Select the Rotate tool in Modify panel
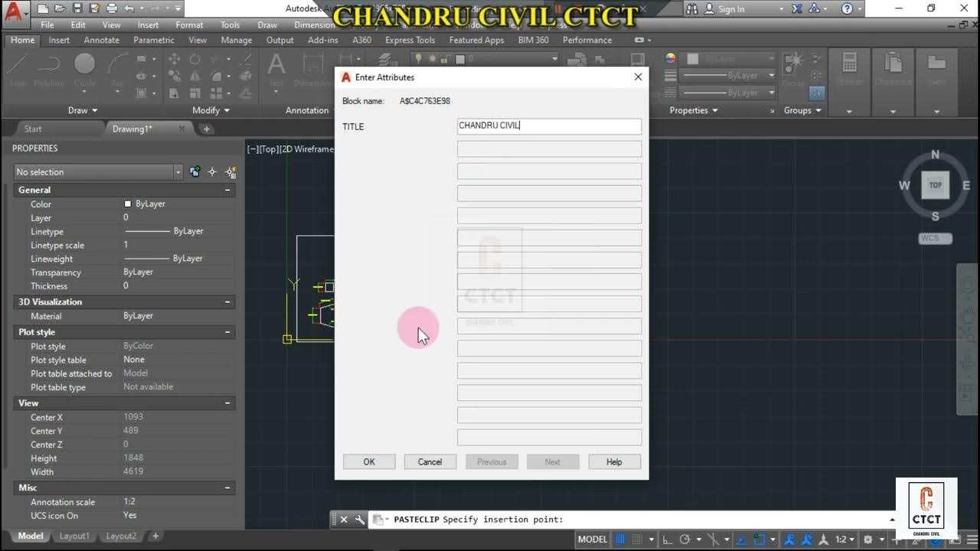Viewport: 980px width, 551px height. point(194,59)
